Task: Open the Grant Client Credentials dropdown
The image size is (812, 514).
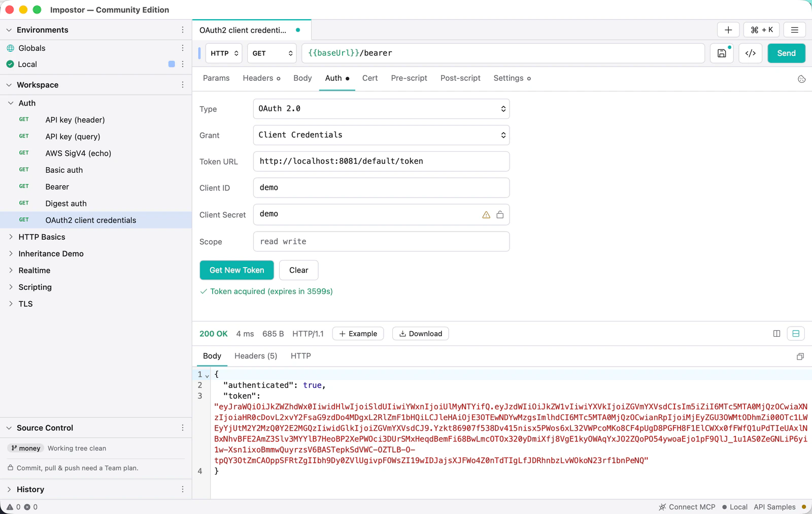Action: [381, 135]
